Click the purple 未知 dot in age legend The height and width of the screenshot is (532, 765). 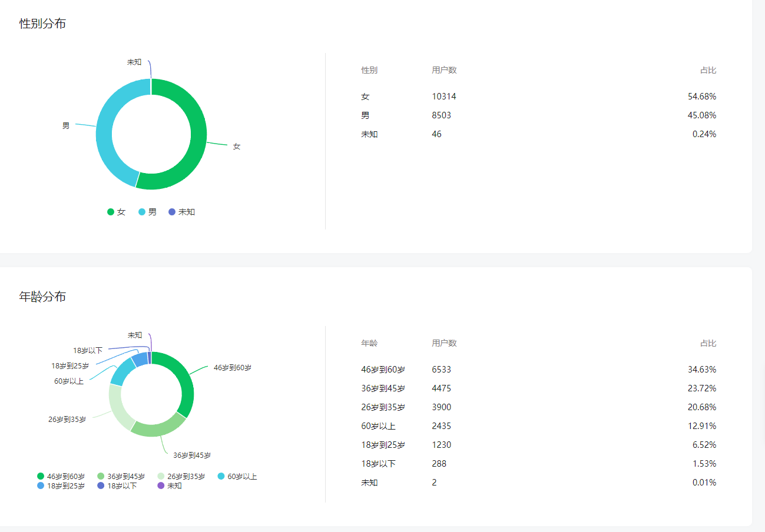click(161, 486)
